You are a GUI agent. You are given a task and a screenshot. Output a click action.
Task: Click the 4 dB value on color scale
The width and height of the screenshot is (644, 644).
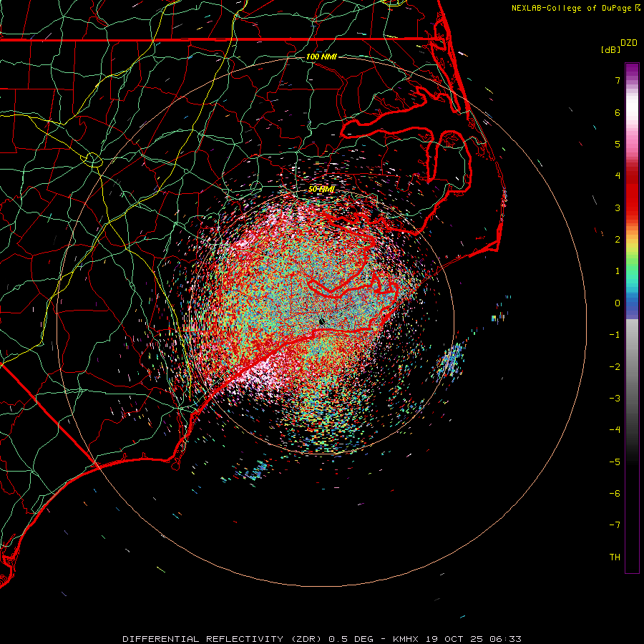click(618, 176)
